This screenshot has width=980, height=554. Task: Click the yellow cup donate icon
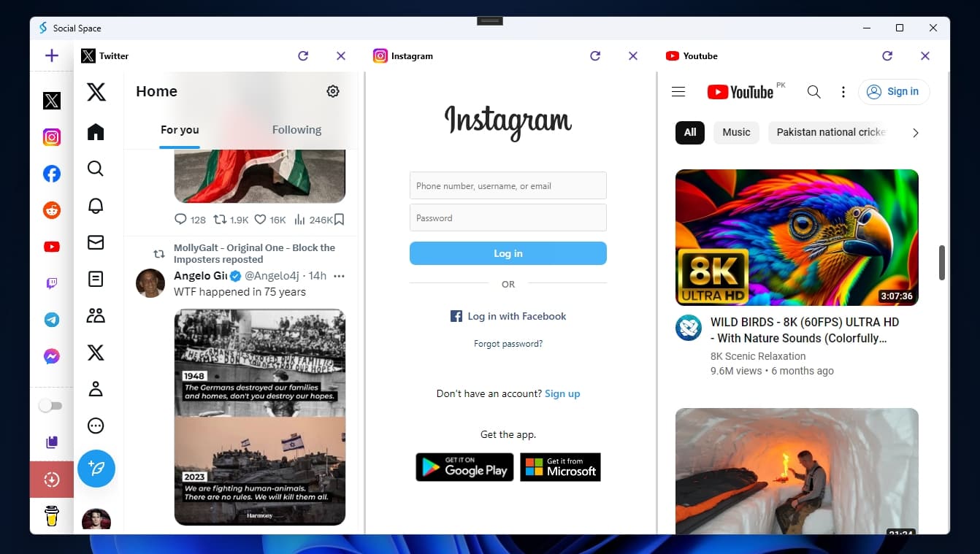click(51, 516)
